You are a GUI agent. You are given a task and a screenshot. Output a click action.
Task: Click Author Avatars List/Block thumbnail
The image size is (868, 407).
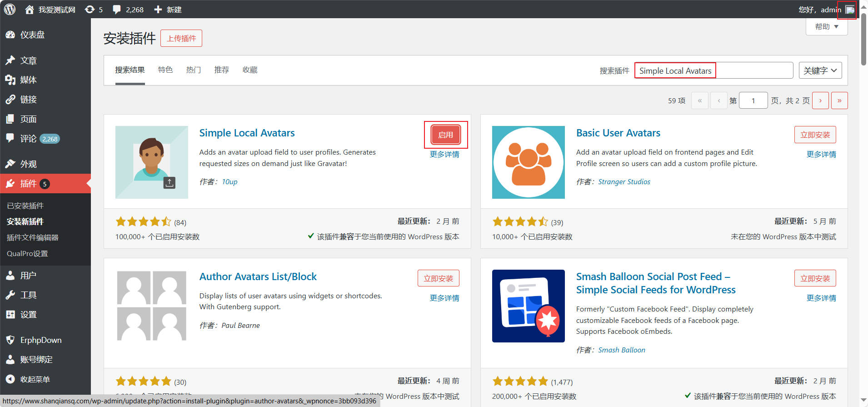coord(152,306)
